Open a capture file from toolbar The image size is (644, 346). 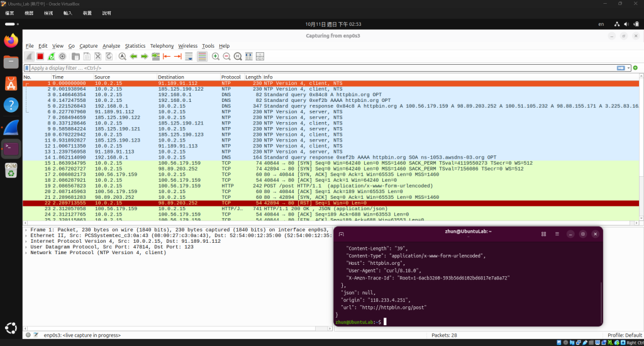75,57
